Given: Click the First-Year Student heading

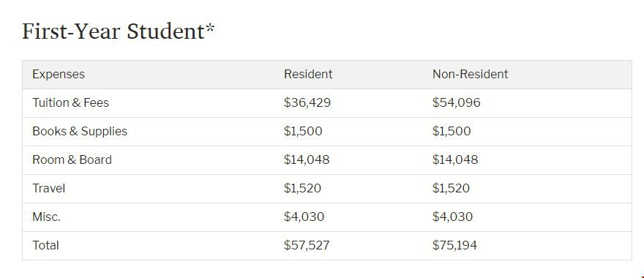Looking at the screenshot, I should [119, 31].
